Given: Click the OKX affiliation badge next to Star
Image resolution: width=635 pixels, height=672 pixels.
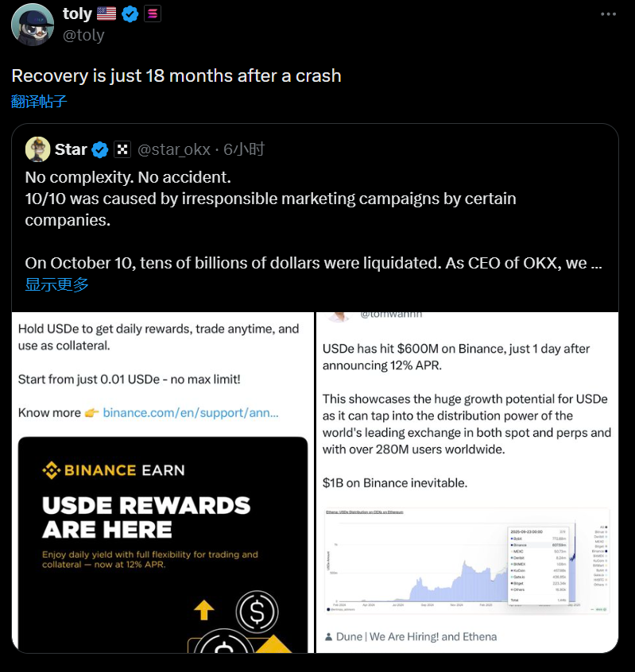Looking at the screenshot, I should point(122,149).
